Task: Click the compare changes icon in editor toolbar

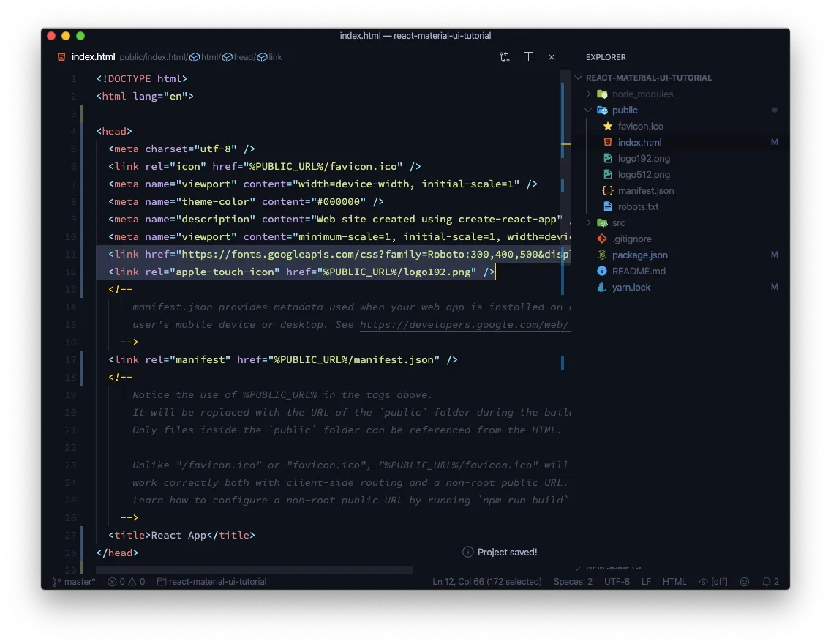Action: point(505,56)
